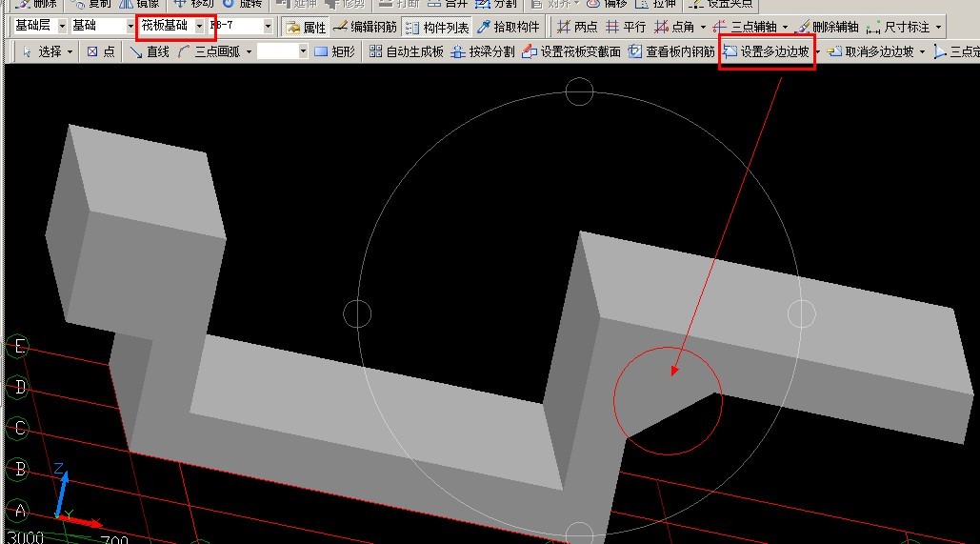Select the 两点 two-point axis tool
This screenshot has width=980, height=544.
coord(577,27)
